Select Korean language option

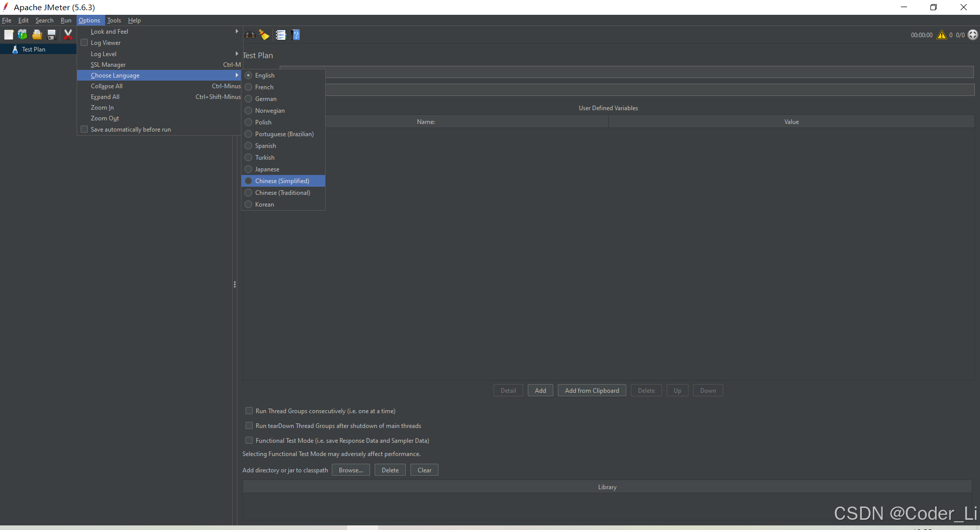click(x=283, y=205)
